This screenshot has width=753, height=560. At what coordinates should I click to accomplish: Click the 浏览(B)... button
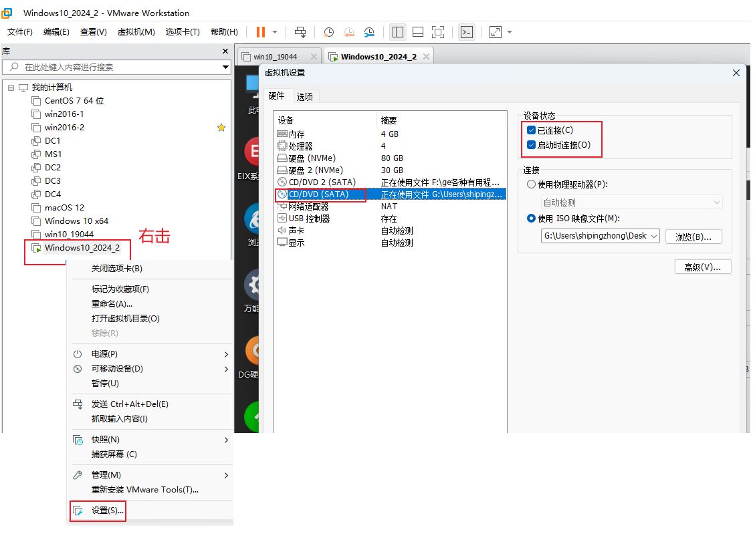coord(693,237)
